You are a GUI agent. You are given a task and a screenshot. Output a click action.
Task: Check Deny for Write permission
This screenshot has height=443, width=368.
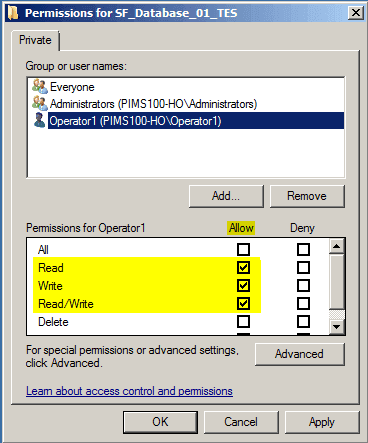pos(303,285)
